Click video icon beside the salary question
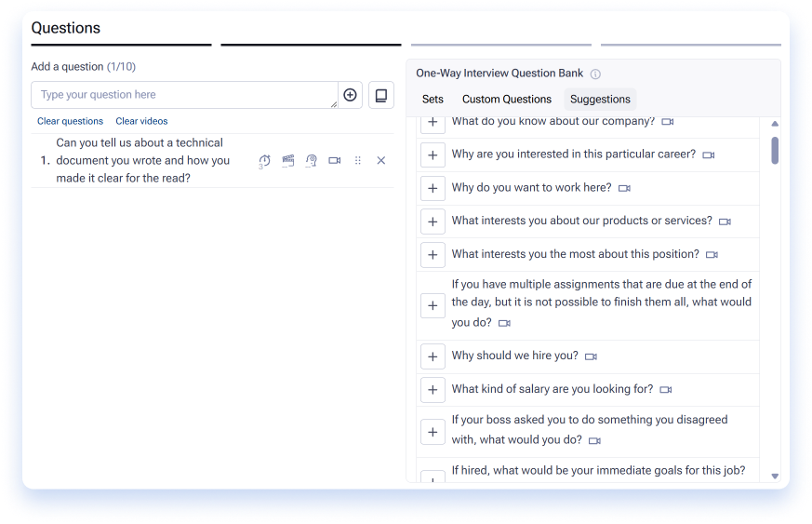The height and width of the screenshot is (524, 812). point(666,389)
